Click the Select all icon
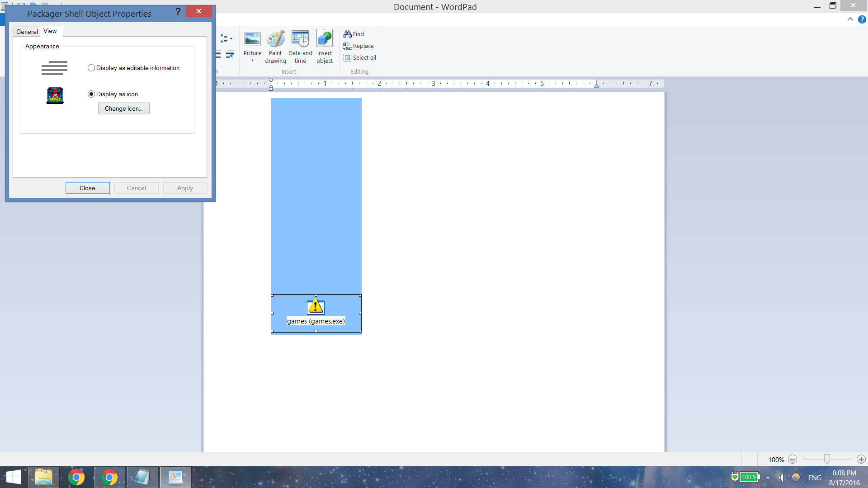The height and width of the screenshot is (488, 868). (x=347, y=58)
